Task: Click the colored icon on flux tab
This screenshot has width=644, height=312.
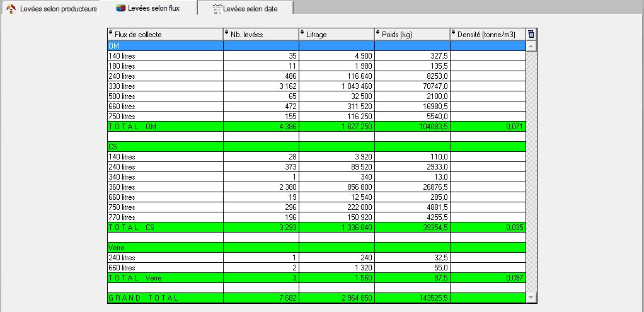Action: [120, 8]
